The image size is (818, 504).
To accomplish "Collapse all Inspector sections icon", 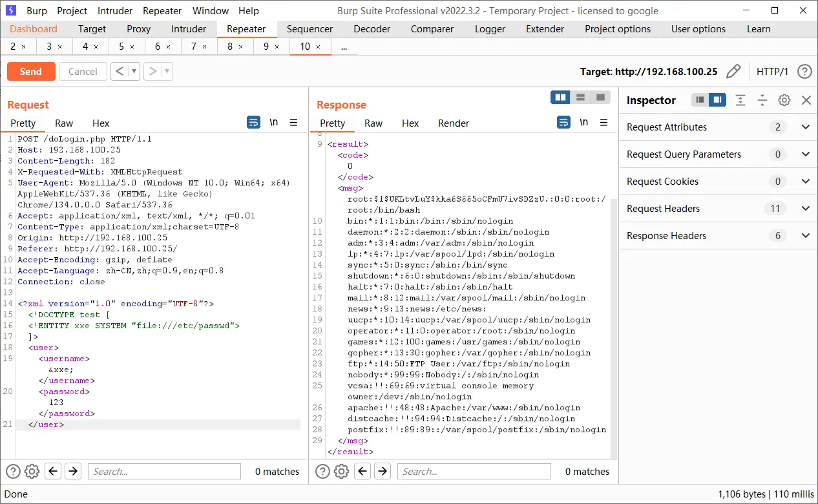I will click(x=762, y=100).
